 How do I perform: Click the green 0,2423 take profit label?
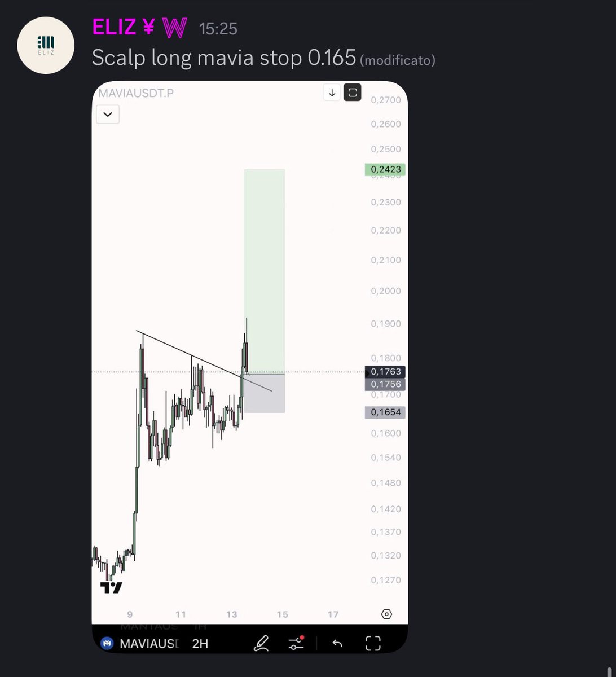385,169
